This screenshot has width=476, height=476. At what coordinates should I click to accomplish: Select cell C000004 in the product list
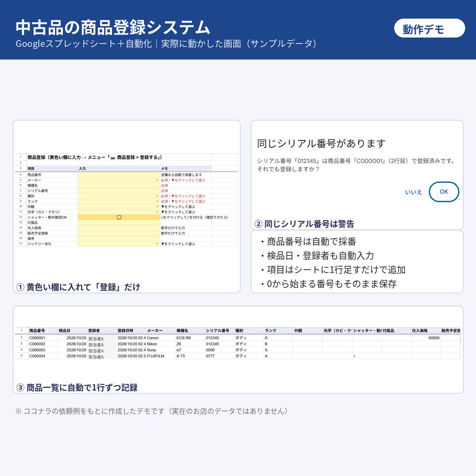43,356
